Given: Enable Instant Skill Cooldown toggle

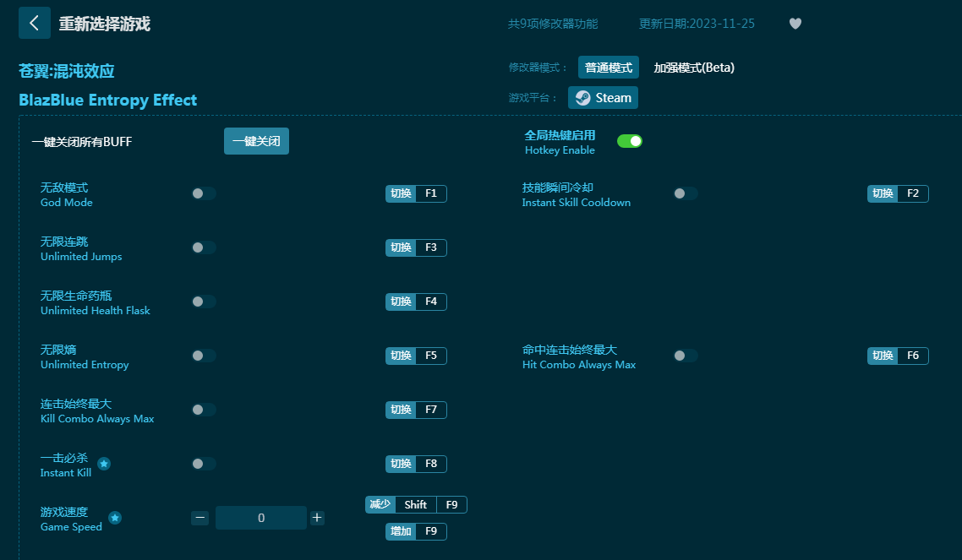Looking at the screenshot, I should pyautogui.click(x=686, y=193).
